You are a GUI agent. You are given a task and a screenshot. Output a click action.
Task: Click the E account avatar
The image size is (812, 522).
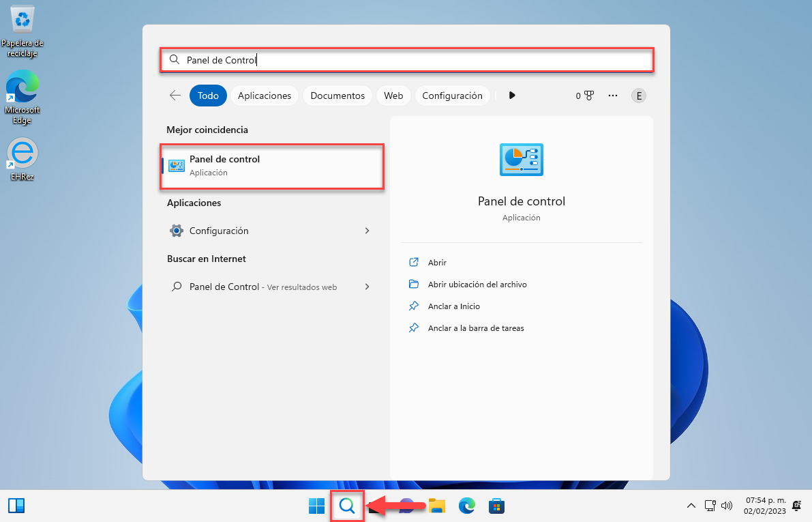[x=639, y=96]
